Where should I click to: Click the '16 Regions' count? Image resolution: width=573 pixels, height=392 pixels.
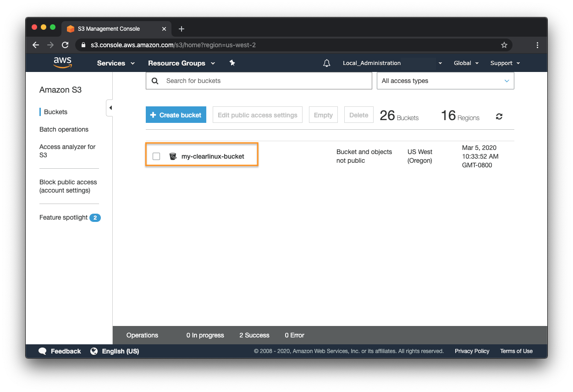pyautogui.click(x=460, y=116)
